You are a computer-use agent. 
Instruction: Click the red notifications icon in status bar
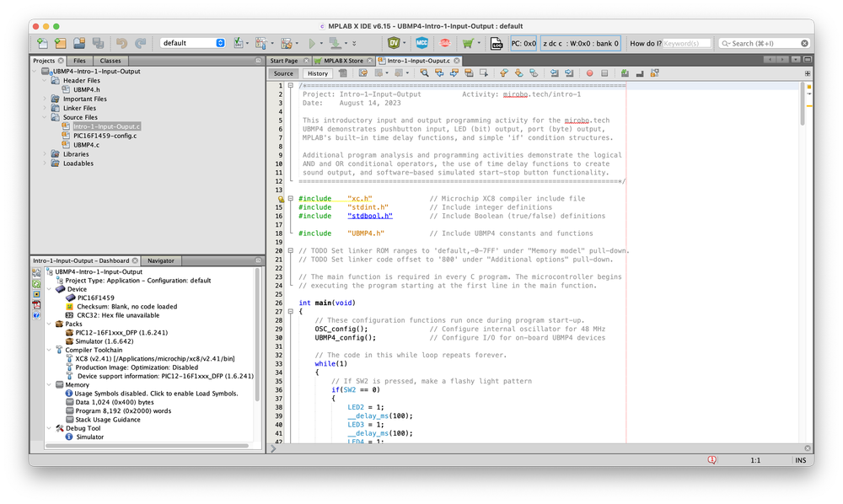tap(711, 460)
